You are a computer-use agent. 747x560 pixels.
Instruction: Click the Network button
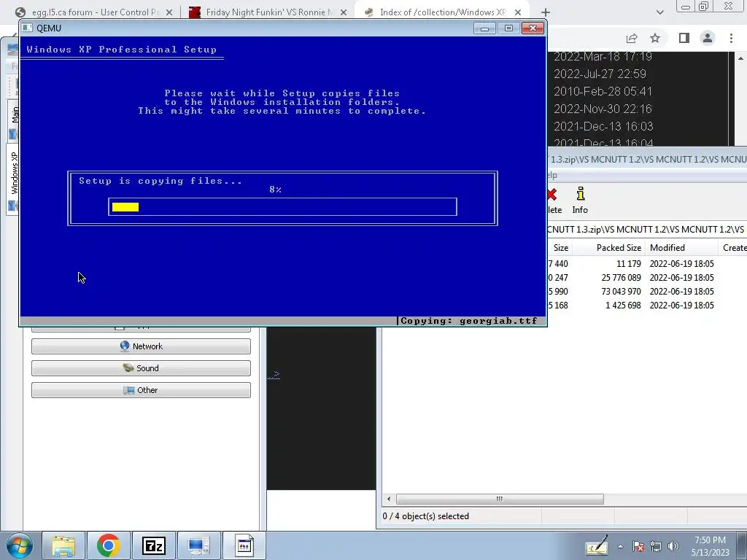tap(141, 346)
